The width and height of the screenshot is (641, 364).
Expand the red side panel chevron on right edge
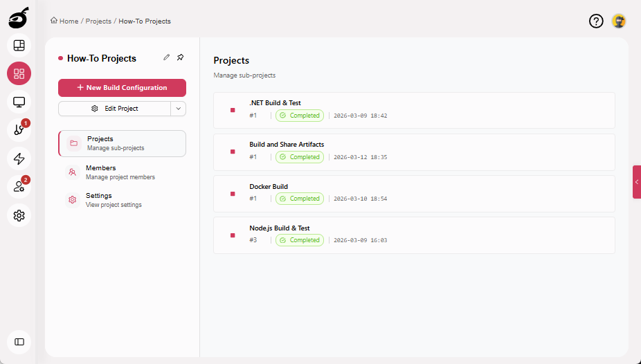pos(637,182)
